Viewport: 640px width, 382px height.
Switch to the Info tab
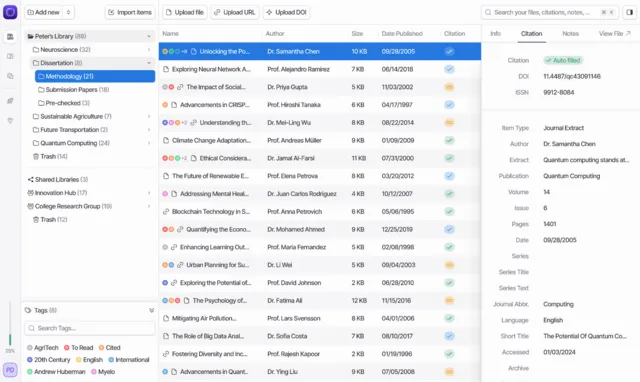495,33
